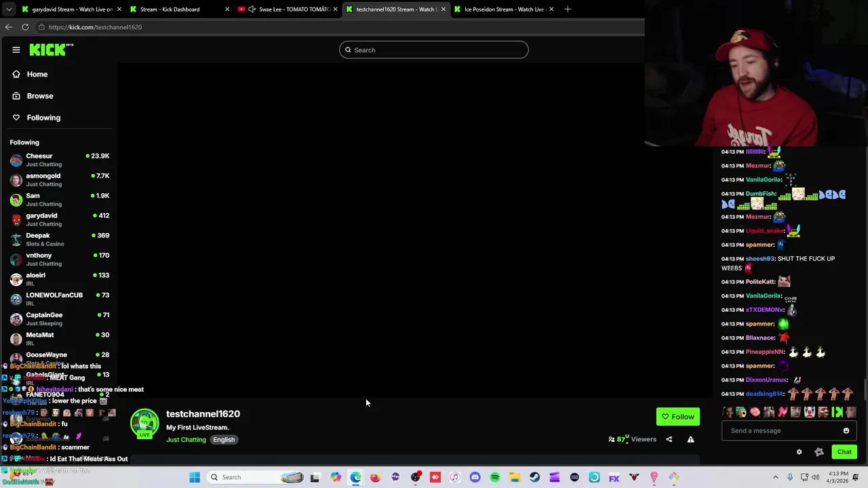This screenshot has width=868, height=488.
Task: Open CaptainGee's Just Sleeping channel
Action: click(60, 319)
